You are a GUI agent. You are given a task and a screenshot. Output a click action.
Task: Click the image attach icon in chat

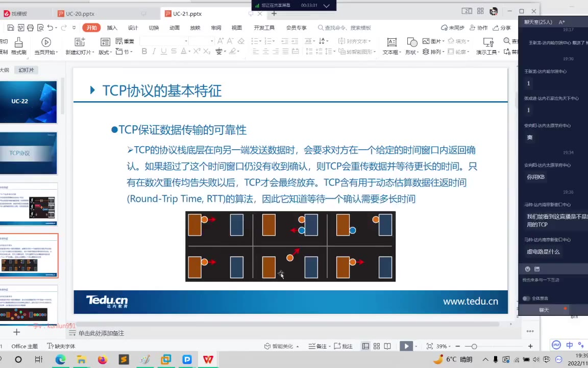537,269
